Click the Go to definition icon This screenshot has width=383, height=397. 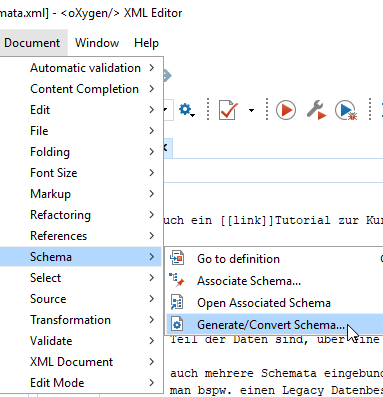coord(177,258)
